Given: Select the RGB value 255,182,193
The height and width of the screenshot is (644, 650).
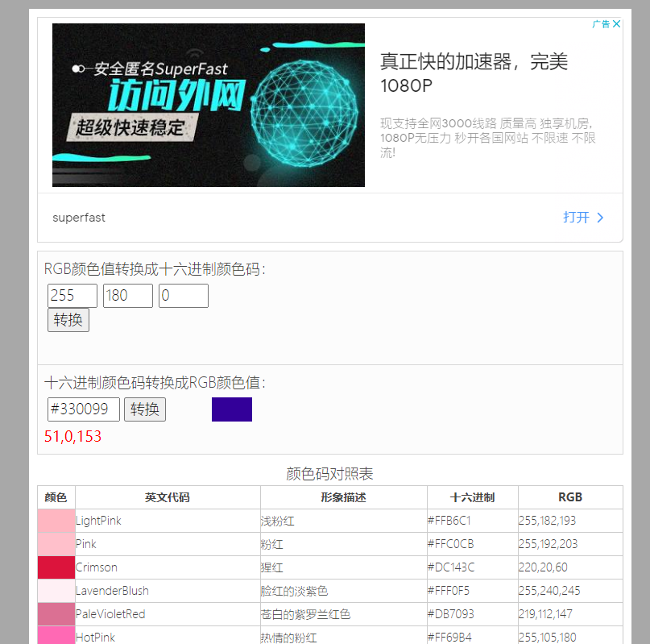Looking at the screenshot, I should pyautogui.click(x=547, y=521).
